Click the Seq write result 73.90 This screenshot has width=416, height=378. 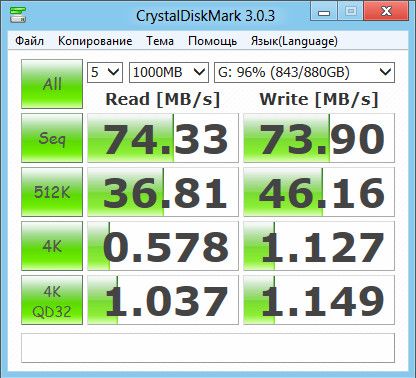coord(319,138)
